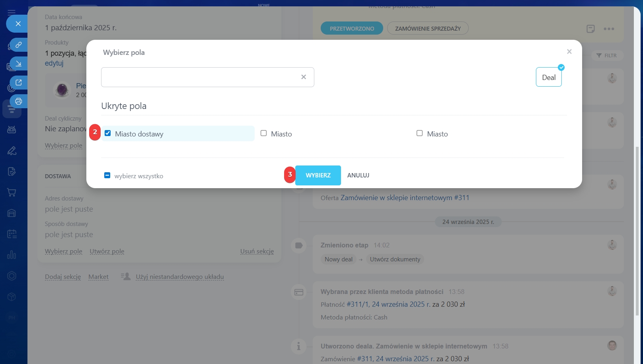Image resolution: width=643 pixels, height=364 pixels.
Task: Open the calendar icon in left sidebar
Action: (12, 234)
